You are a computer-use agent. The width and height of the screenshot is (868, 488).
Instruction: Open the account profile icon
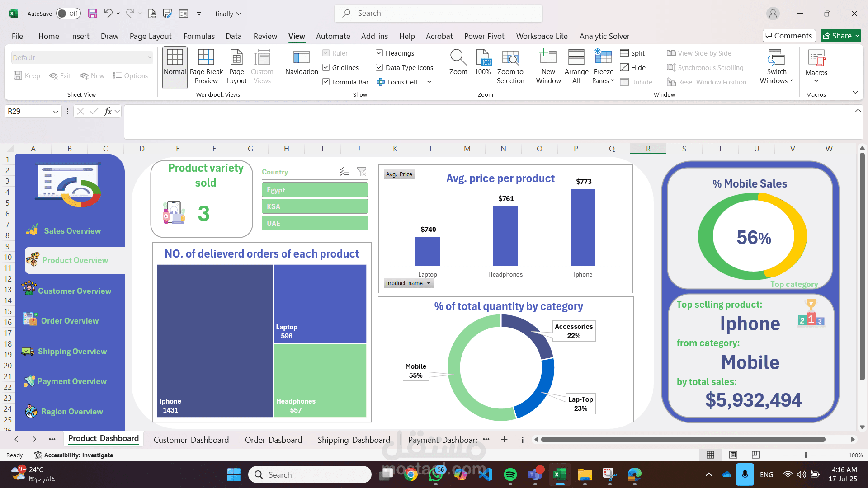[x=773, y=14]
